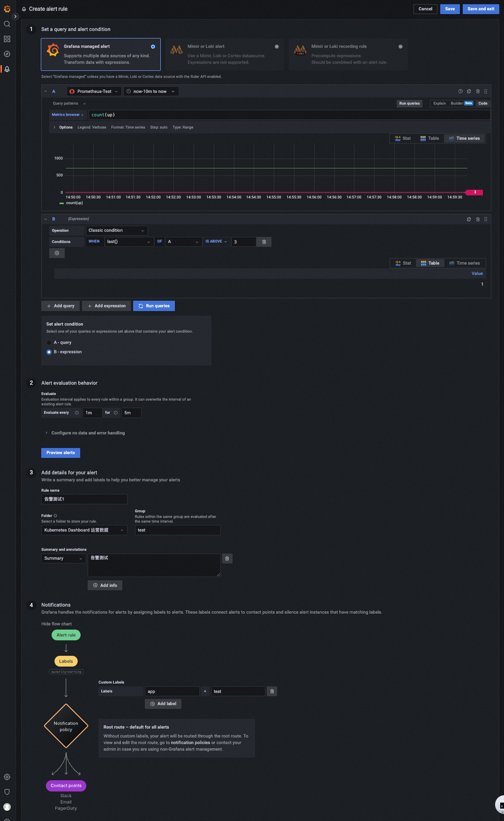Screen dimensions: 504x821
Task: Click the red threshold handle labeled 3
Action: (x=474, y=192)
